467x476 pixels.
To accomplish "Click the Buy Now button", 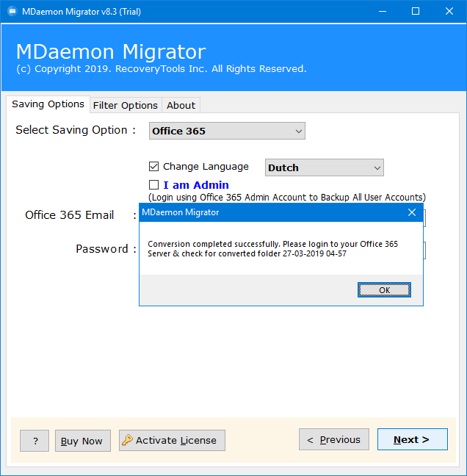I will [83, 441].
